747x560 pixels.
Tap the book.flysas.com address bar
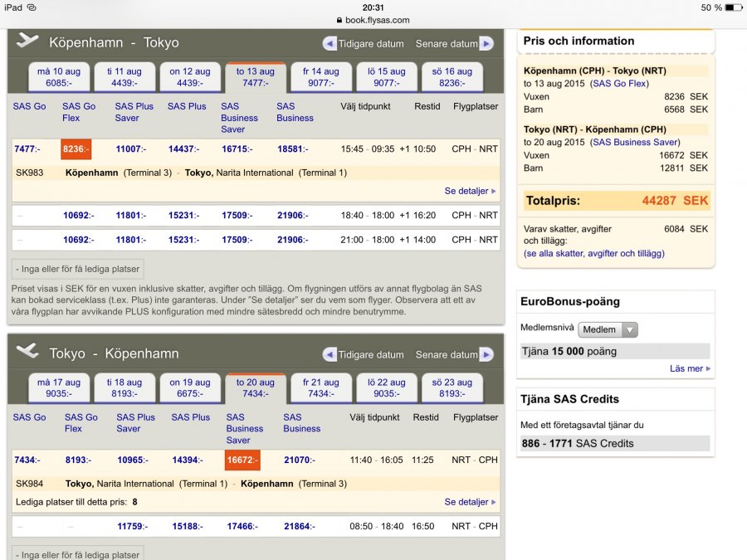pyautogui.click(x=373, y=20)
